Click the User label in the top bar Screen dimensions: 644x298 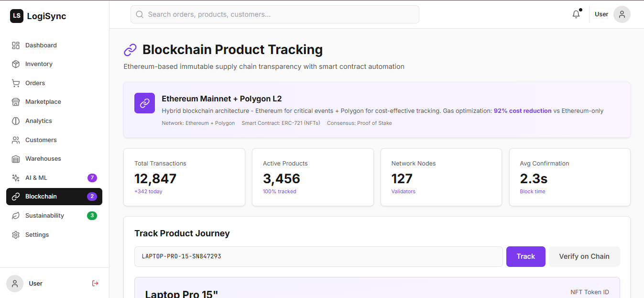click(601, 14)
